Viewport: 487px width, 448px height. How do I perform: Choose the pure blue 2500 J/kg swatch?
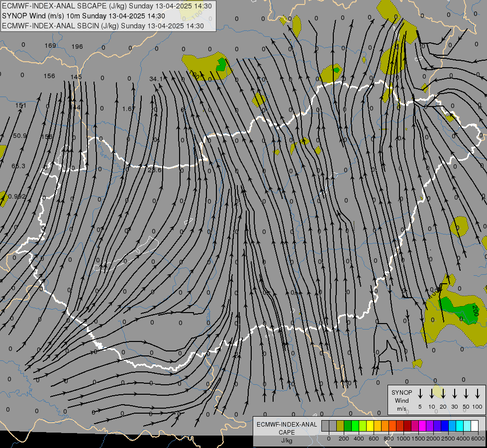[444, 426]
